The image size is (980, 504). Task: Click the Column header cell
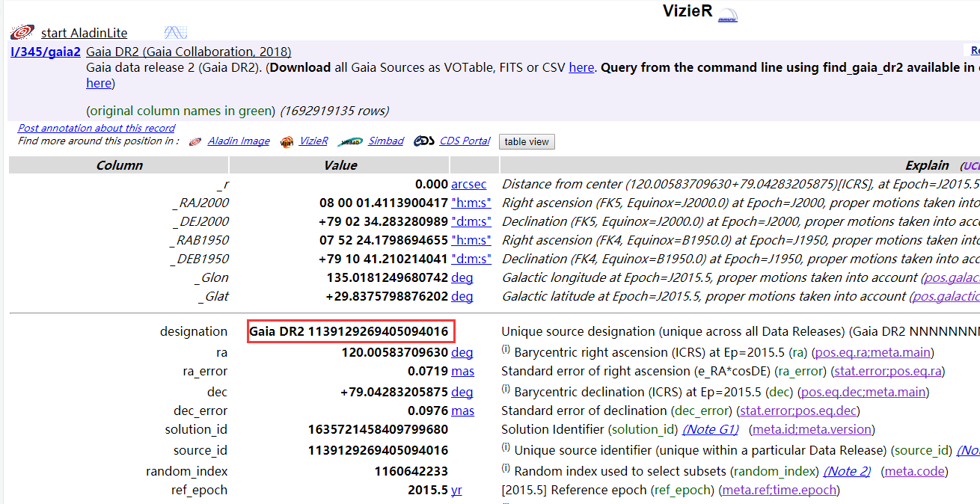tap(119, 165)
